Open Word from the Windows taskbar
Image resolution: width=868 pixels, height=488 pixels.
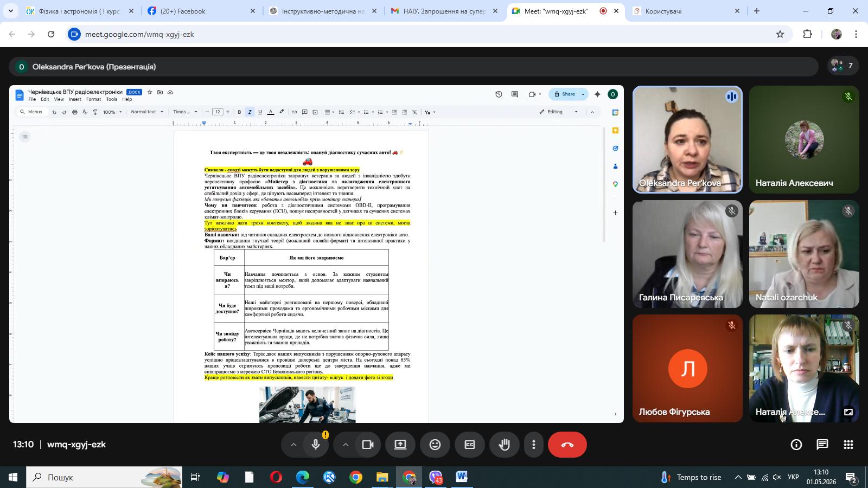coord(462,477)
